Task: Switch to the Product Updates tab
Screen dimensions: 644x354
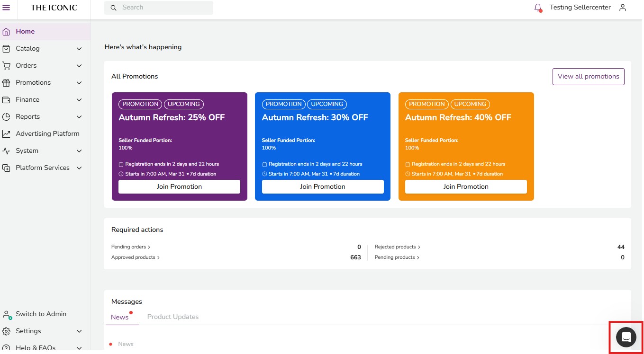Action: (x=172, y=317)
